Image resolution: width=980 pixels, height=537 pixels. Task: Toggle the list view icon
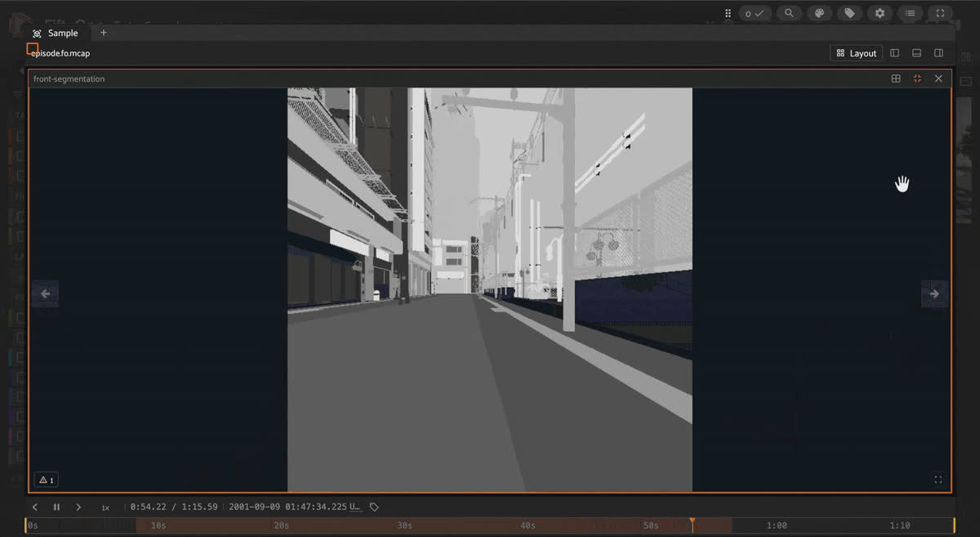(x=910, y=13)
